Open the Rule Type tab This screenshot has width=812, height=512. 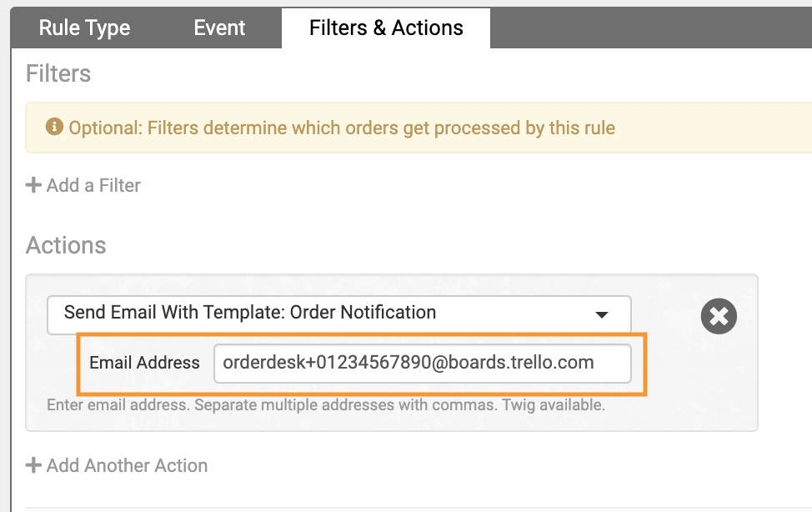tap(84, 28)
